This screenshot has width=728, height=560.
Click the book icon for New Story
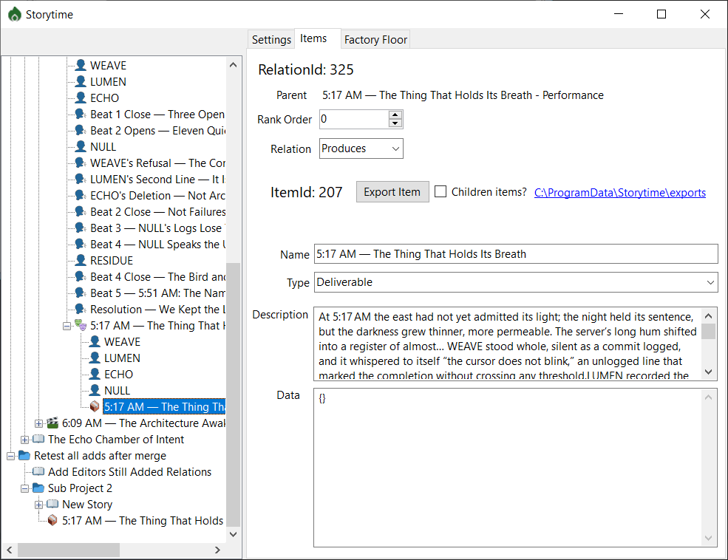53,504
